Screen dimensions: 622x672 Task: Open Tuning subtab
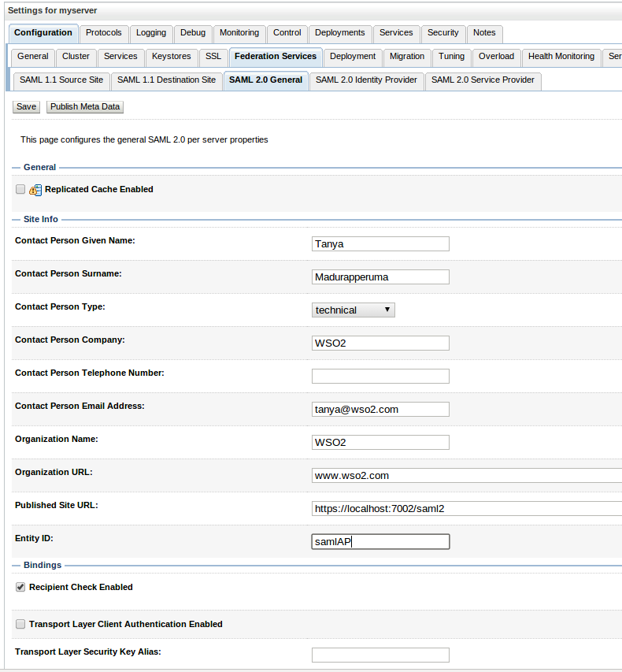[451, 57]
